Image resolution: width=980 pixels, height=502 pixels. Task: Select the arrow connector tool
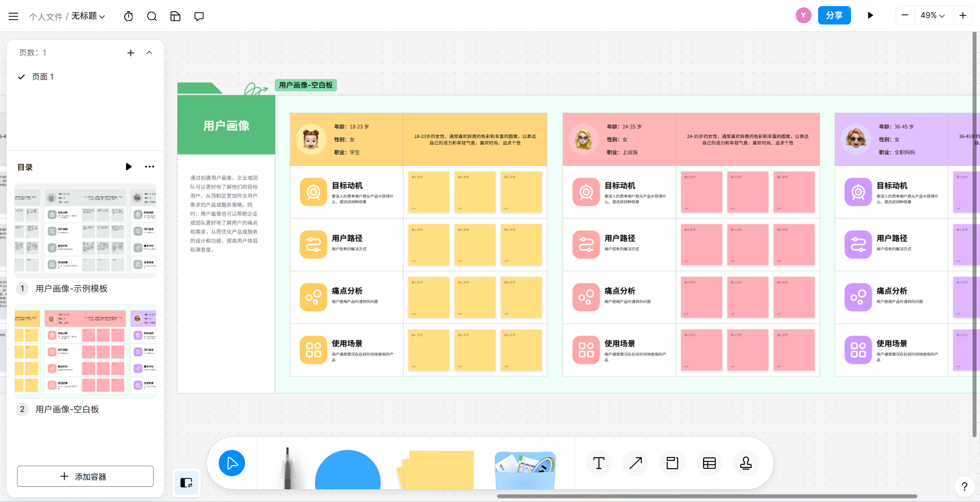(x=635, y=463)
